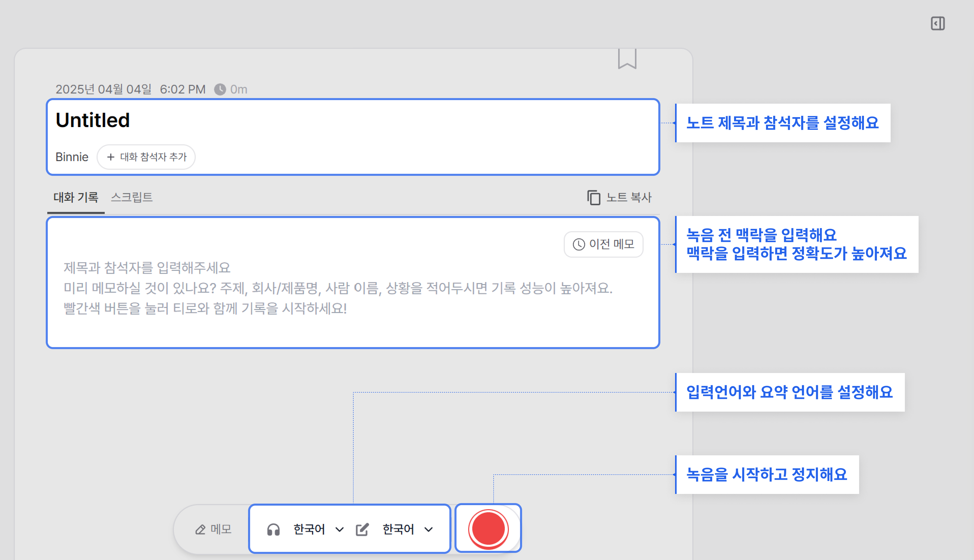
Task: Select the 대화 기록 tab
Action: click(76, 197)
